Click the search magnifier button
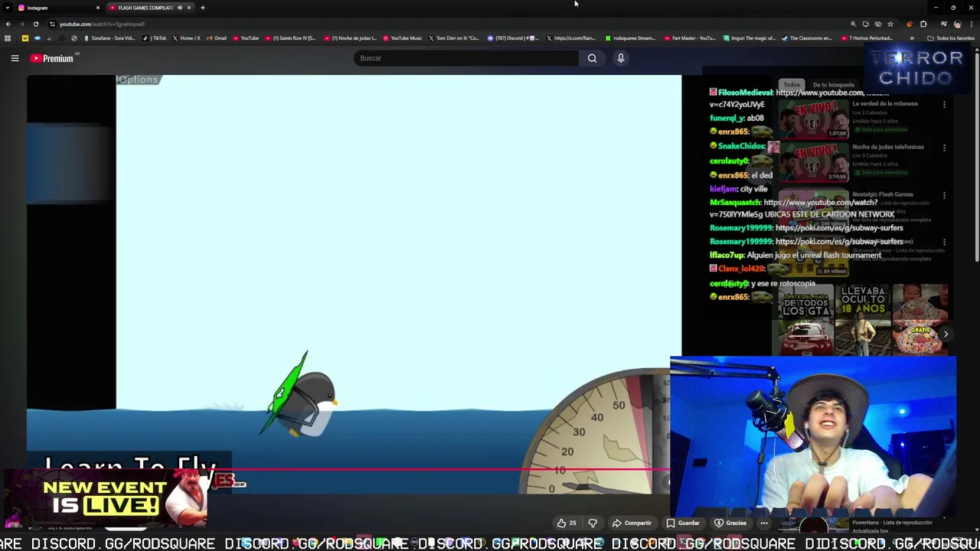980x551 pixels. click(x=592, y=58)
